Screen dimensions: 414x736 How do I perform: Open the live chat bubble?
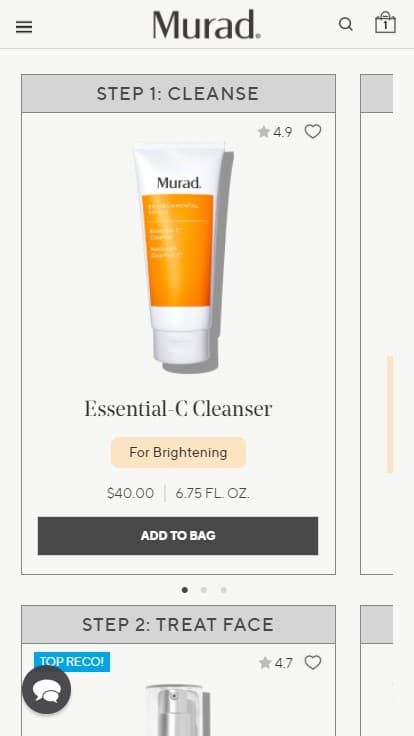tap(46, 690)
